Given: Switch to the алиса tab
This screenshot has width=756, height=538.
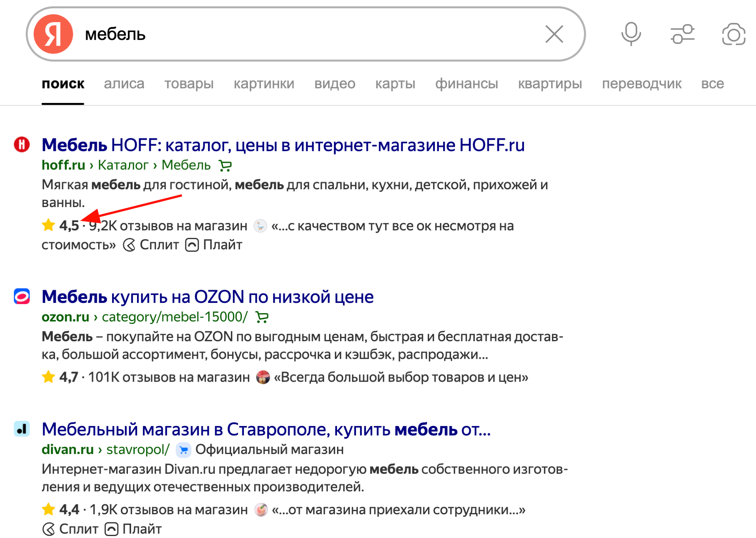Looking at the screenshot, I should 124,84.
